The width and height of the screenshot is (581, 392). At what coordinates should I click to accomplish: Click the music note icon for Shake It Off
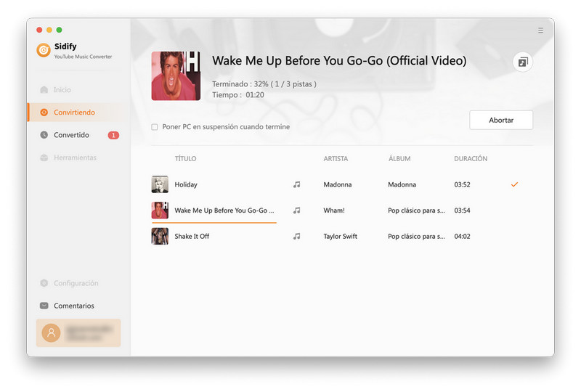(297, 237)
